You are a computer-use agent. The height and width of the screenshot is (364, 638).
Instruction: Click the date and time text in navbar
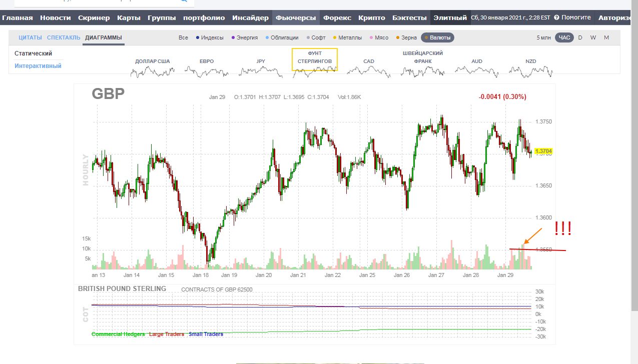(x=510, y=17)
